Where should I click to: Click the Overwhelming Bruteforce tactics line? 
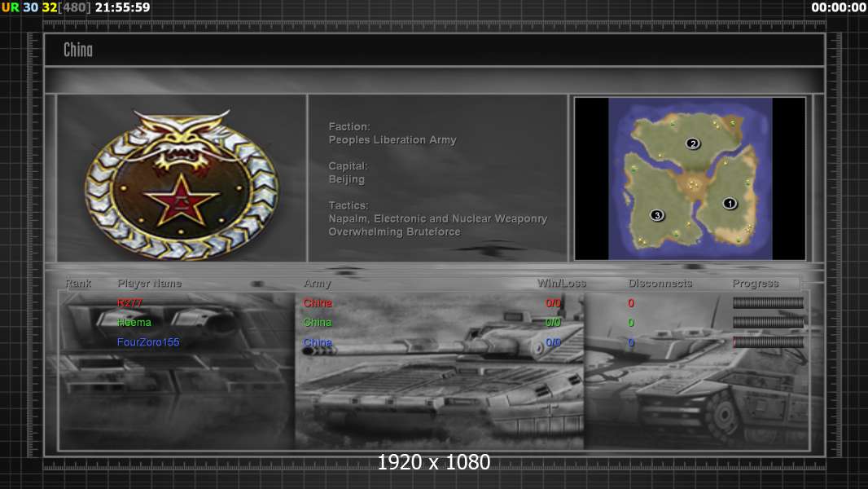point(394,232)
